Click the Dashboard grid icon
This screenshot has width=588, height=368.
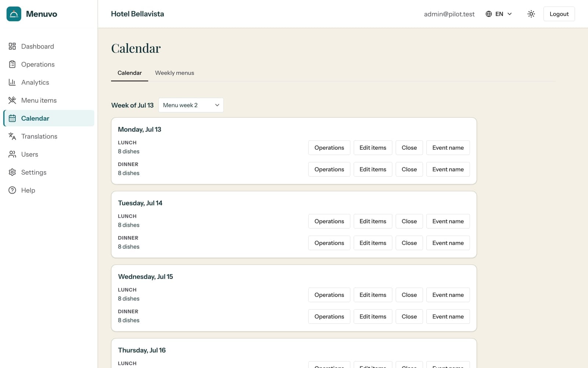point(12,46)
